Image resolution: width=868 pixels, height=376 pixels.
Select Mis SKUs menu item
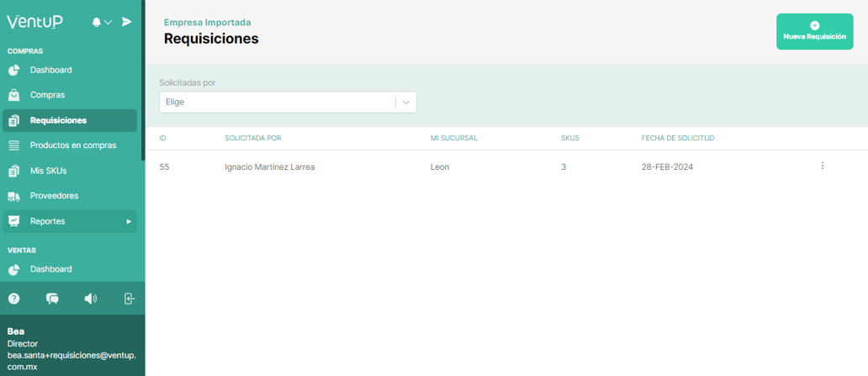(48, 171)
